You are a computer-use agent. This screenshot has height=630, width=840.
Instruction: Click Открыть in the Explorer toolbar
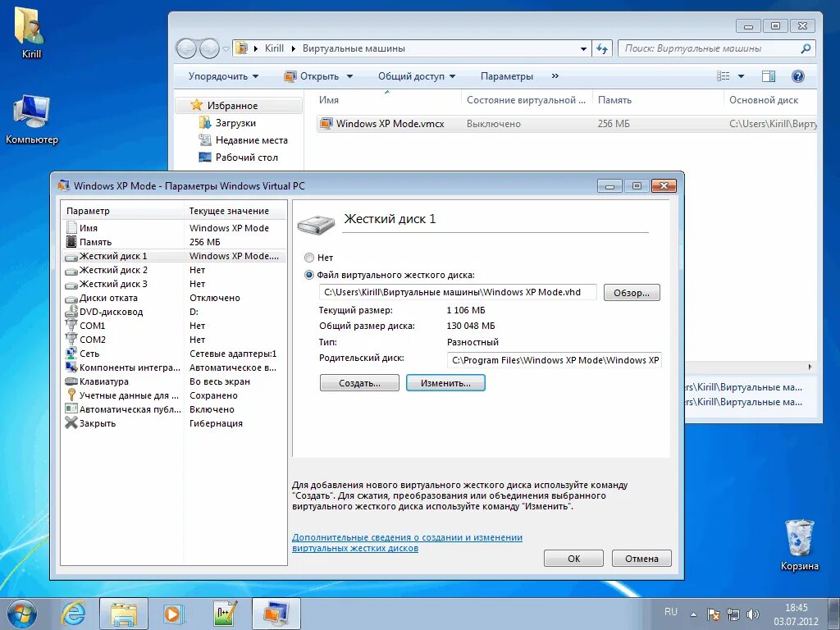tap(313, 76)
